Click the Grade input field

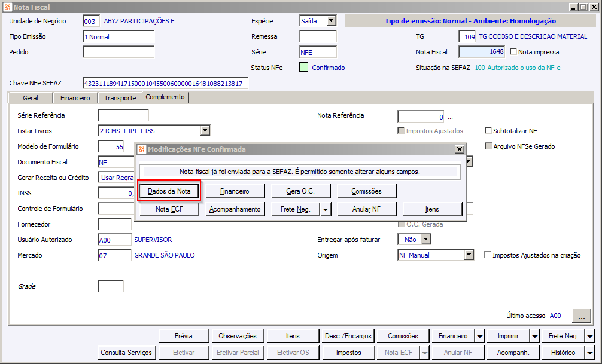tap(111, 286)
